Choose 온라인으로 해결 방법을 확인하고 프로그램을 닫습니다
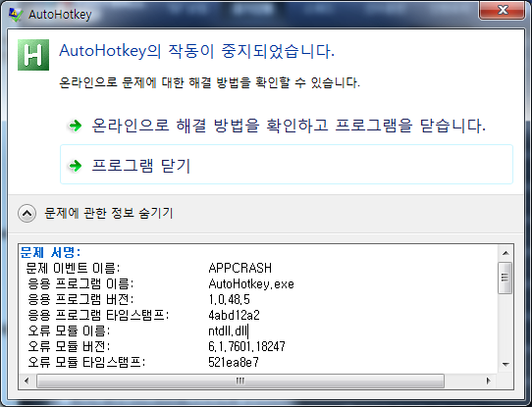 pos(287,126)
